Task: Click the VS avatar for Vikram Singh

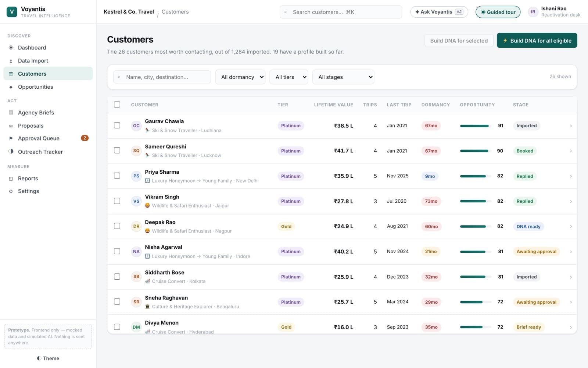Action: point(136,201)
